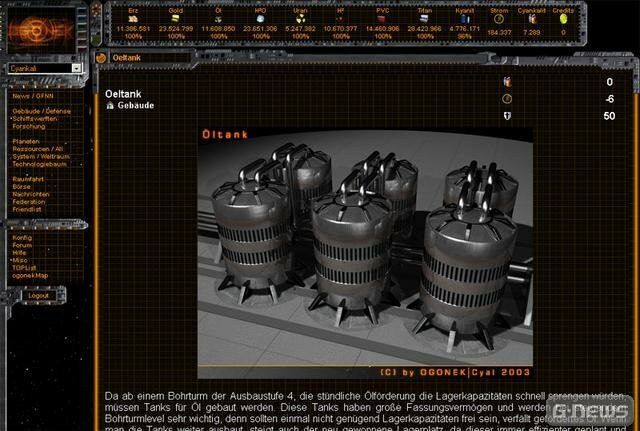640x431 pixels.
Task: Click the OGONEK logo in the corner
Action: (41, 31)
